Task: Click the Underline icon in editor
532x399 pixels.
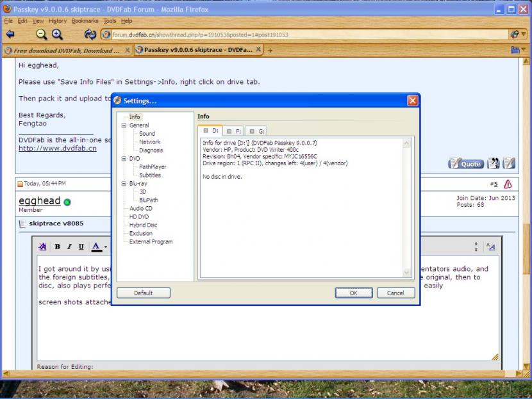Action: coord(81,247)
